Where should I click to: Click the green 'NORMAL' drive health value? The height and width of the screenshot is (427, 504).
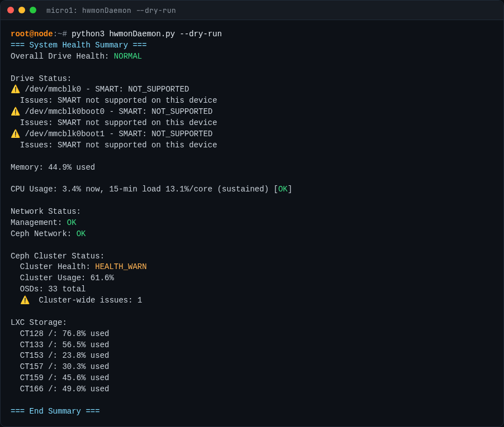(x=127, y=56)
